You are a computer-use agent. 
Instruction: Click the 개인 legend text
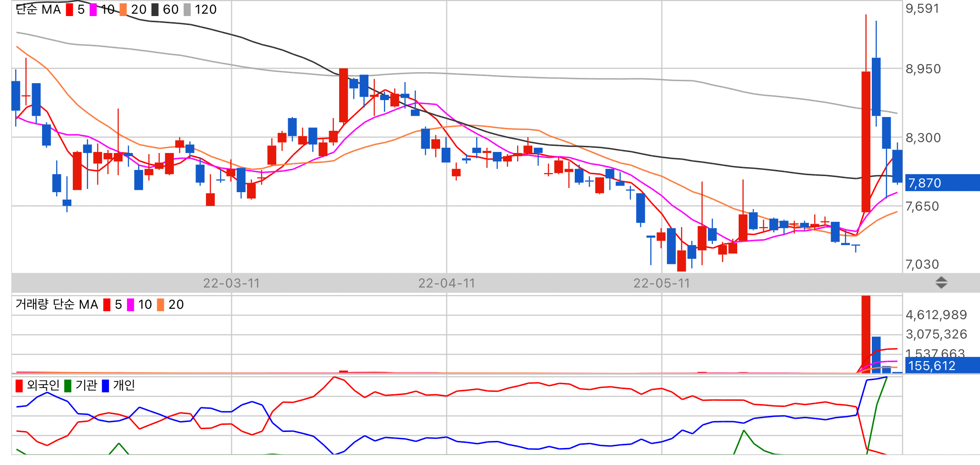click(x=124, y=386)
